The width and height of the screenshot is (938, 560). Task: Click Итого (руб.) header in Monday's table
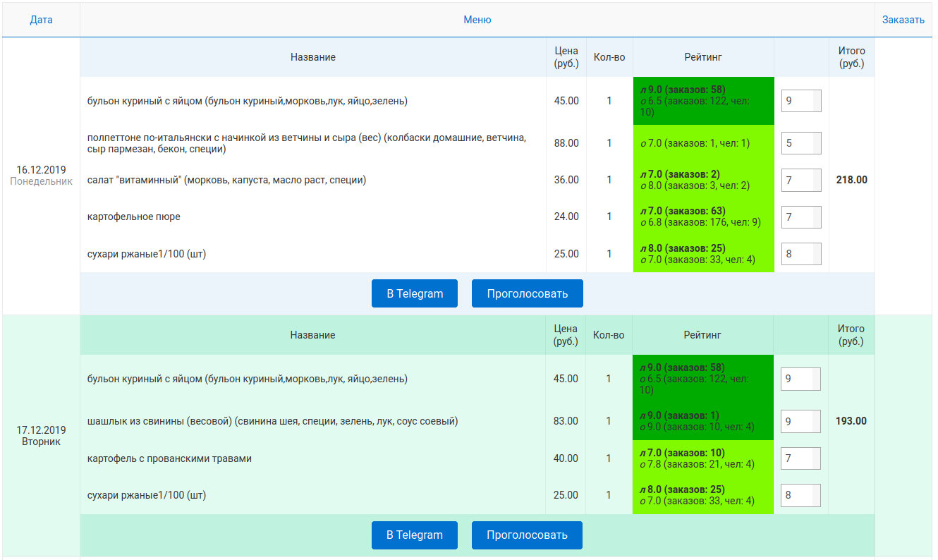click(x=852, y=57)
